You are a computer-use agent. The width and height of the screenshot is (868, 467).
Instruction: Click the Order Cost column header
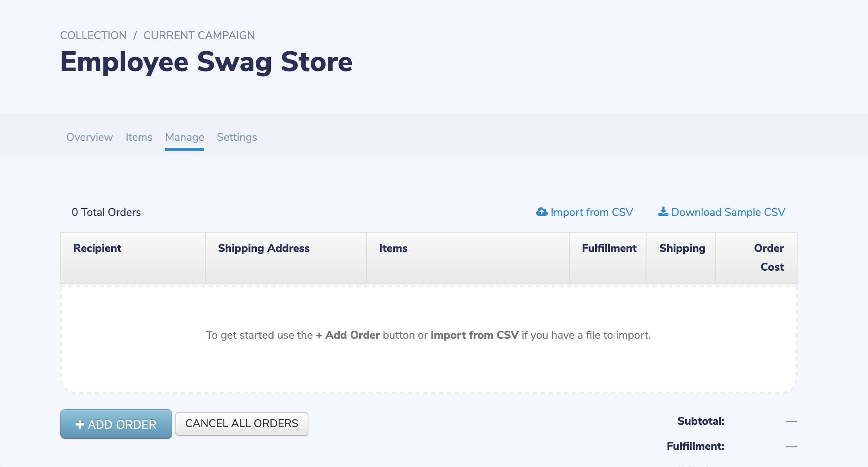click(769, 257)
